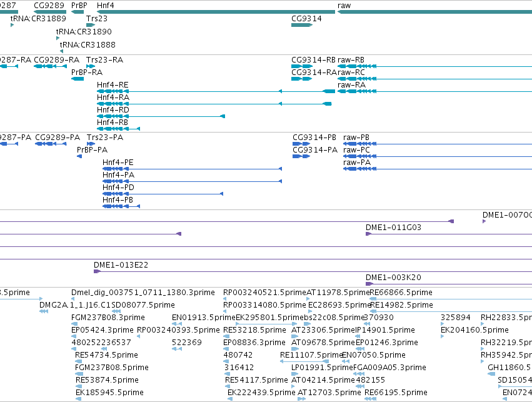
Task: Click transcript label raw-RB
Action: [x=351, y=60]
